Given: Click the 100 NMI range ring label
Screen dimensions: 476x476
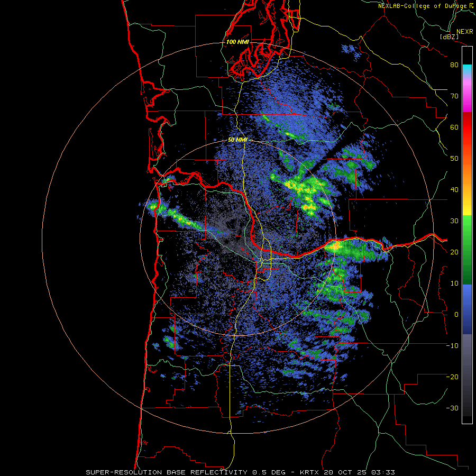Looking at the screenshot, I should click(237, 42).
